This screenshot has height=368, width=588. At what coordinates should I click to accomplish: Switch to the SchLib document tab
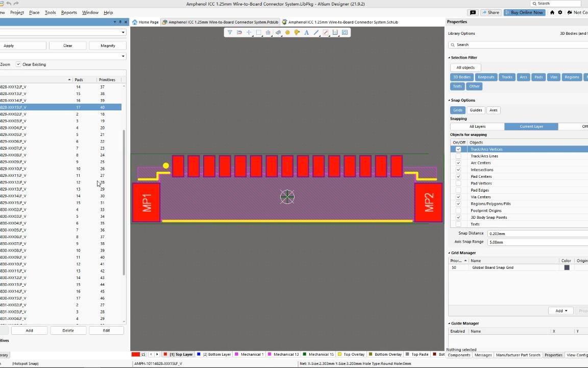[x=340, y=22]
